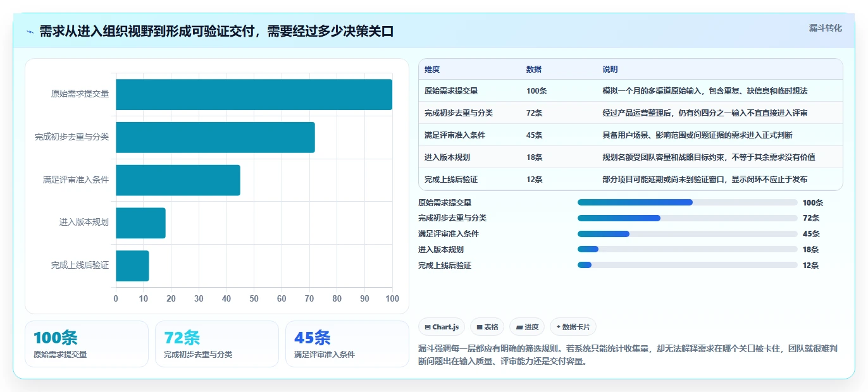Click the chart bar for 满足评审准入条件
868x392 pixels.
(178, 180)
